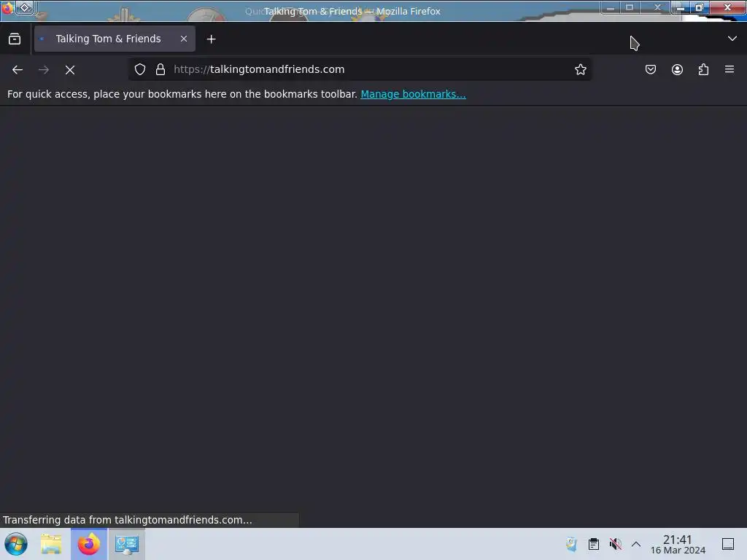Open the file manager from taskbar

point(51,544)
